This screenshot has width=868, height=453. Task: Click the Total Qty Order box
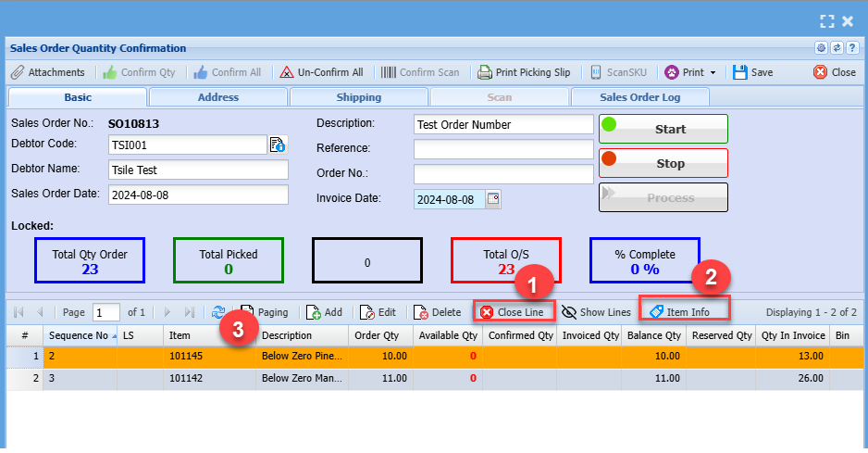pyautogui.click(x=90, y=260)
